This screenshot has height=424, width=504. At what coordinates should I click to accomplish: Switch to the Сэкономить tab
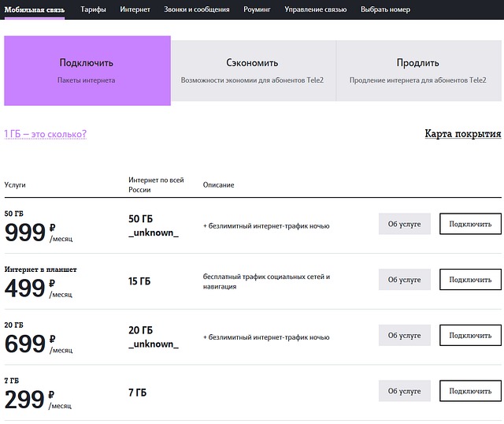254,70
